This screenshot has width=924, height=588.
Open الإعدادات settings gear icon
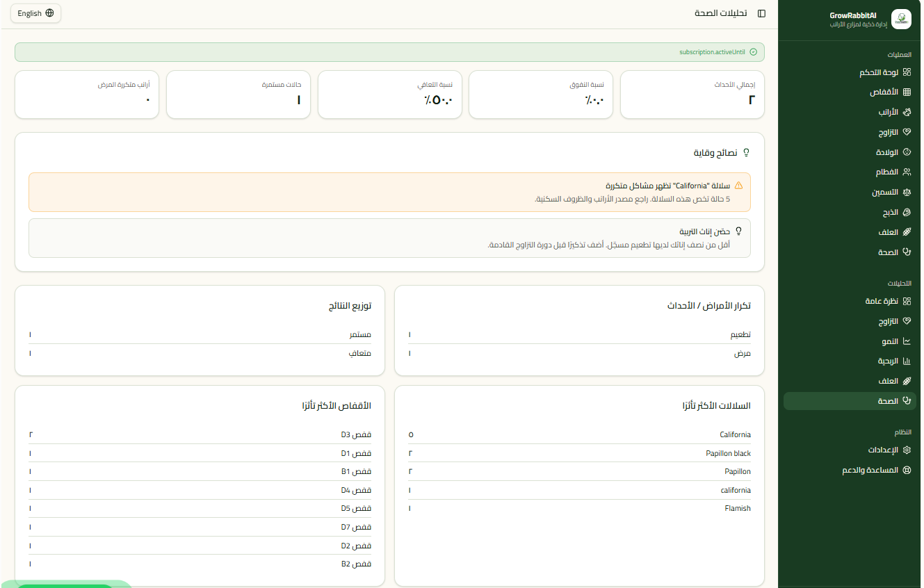907,450
